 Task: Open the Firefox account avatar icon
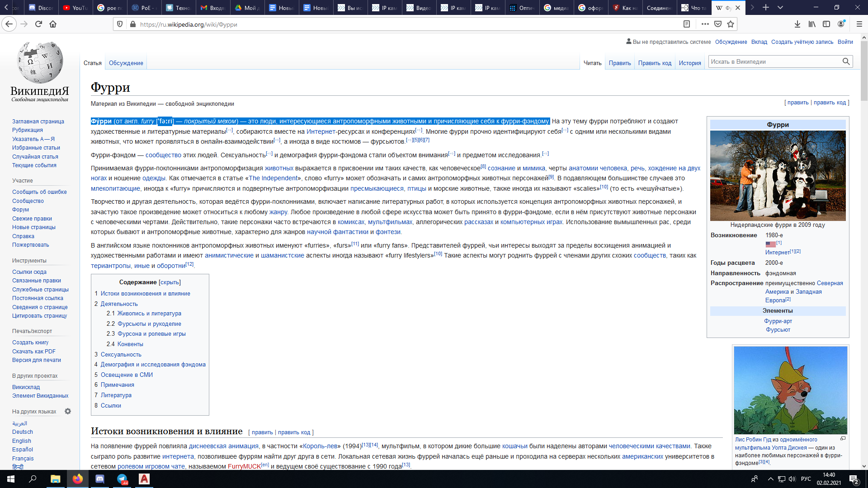pos(841,24)
